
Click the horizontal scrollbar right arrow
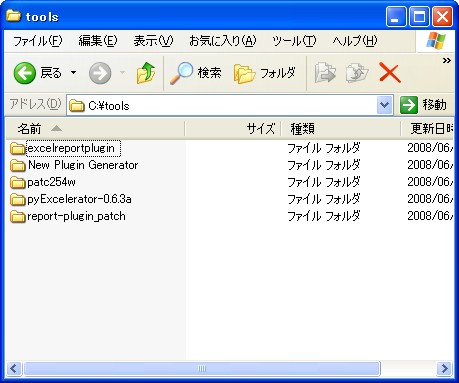pos(444,369)
